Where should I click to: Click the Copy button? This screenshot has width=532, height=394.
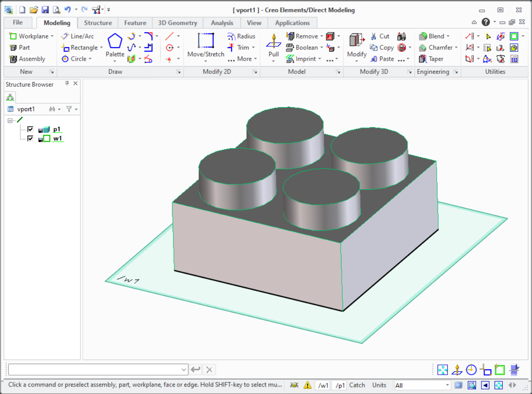click(382, 48)
